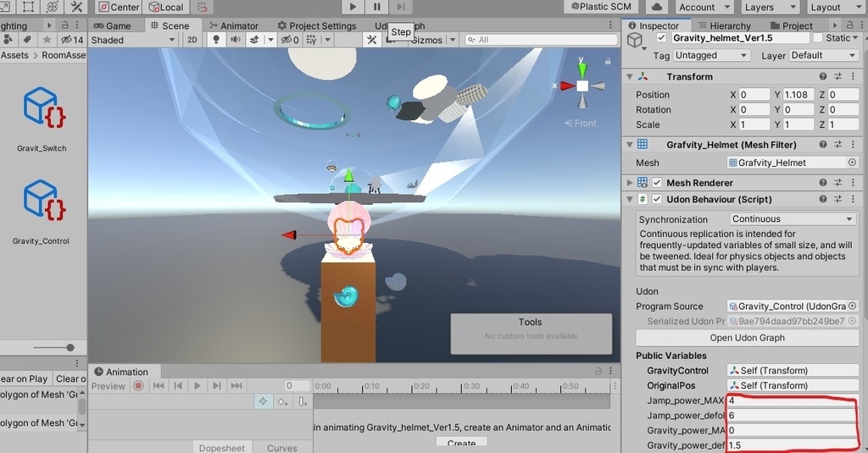868x453 pixels.
Task: Open custom editor tools in top toolbar
Action: (x=76, y=7)
